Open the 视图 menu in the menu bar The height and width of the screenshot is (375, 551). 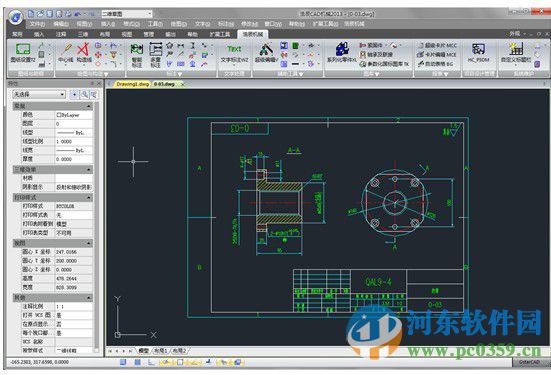point(84,24)
